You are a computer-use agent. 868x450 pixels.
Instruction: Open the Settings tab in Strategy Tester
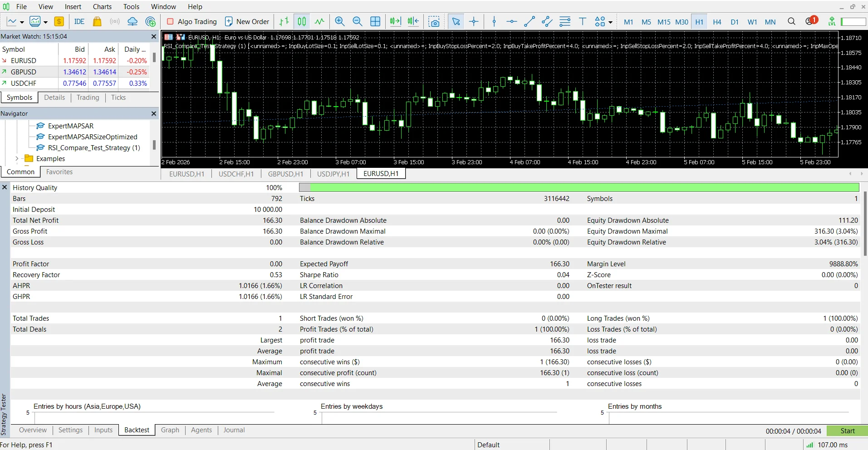(70, 430)
